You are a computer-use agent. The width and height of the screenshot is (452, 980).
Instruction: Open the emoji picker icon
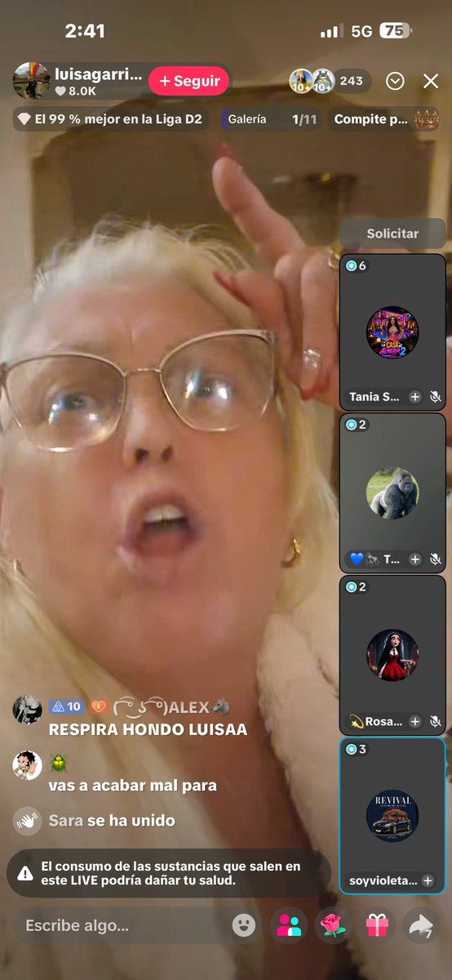pos(244,925)
